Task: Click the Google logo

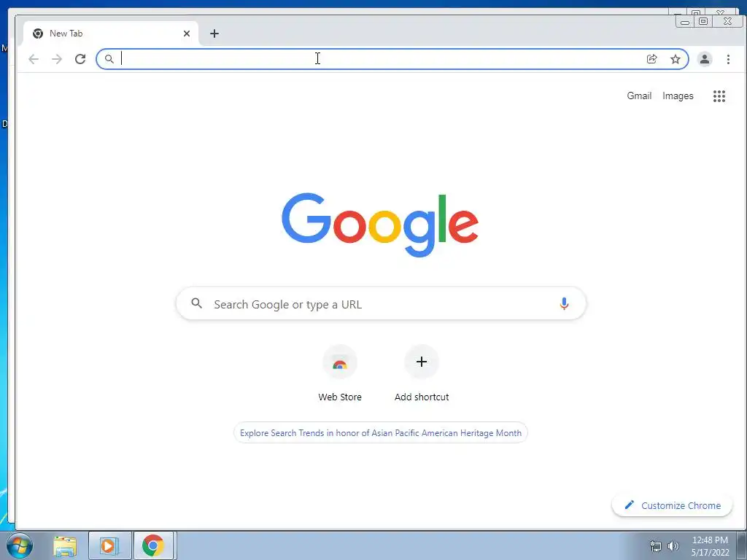Action: pyautogui.click(x=380, y=225)
